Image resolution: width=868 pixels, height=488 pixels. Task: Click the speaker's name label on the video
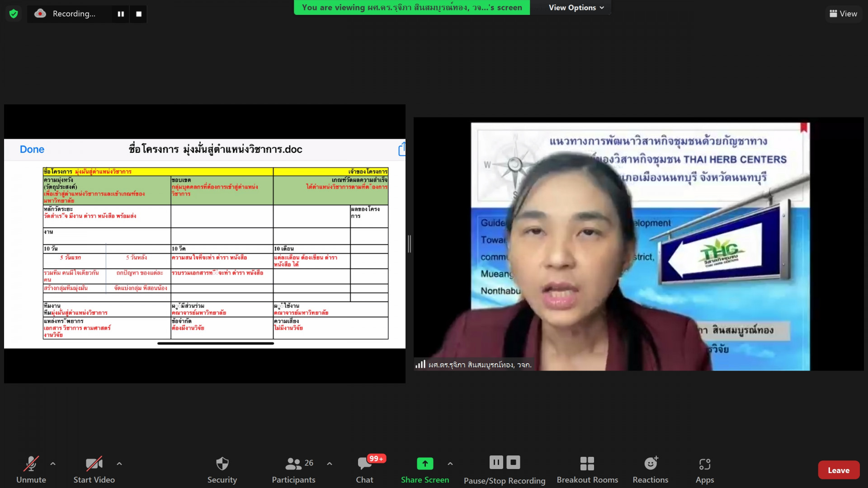pos(480,365)
